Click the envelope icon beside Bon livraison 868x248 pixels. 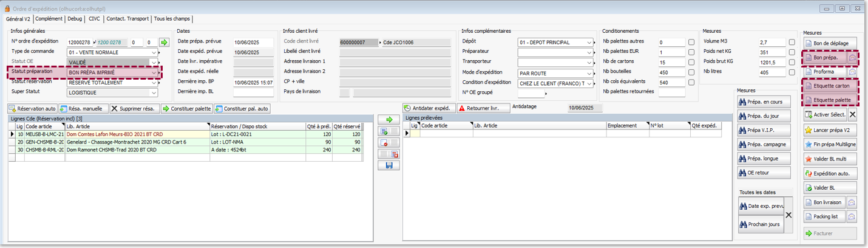[852, 202]
